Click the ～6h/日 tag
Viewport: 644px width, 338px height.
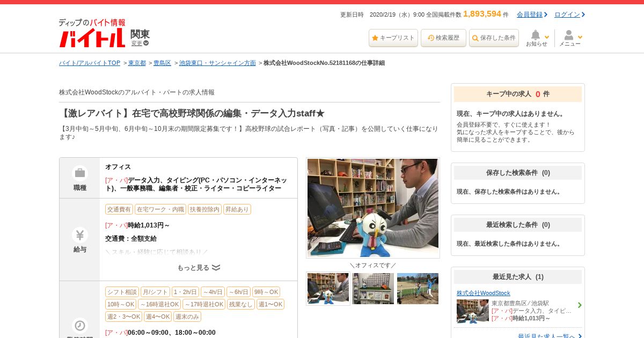point(238,292)
